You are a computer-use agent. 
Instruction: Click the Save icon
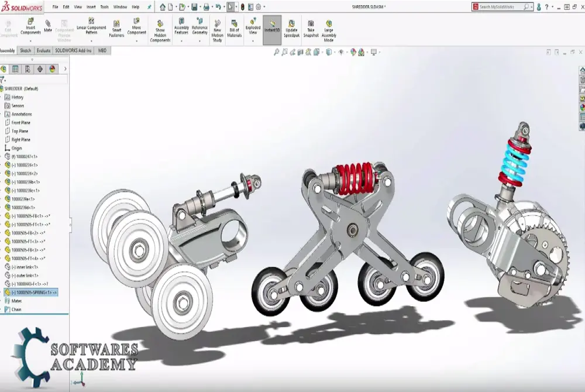pos(194,6)
